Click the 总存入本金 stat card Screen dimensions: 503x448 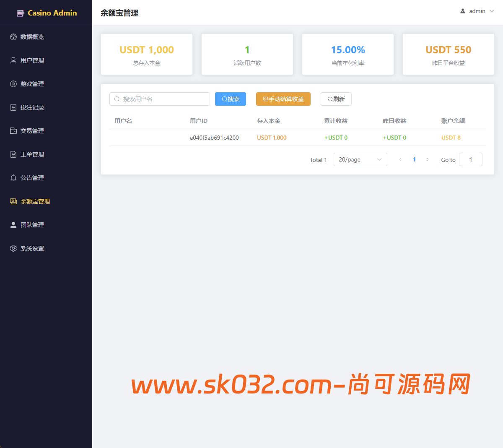[x=147, y=55]
